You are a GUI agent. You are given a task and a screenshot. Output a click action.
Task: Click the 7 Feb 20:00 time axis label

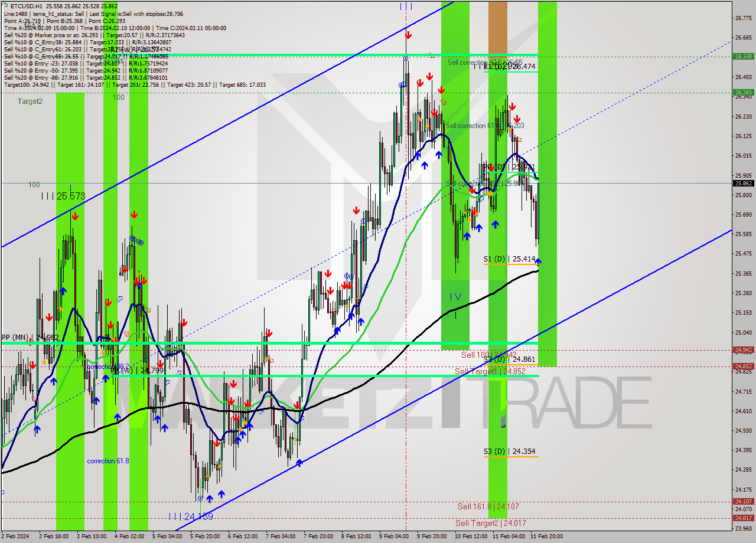tap(318, 537)
